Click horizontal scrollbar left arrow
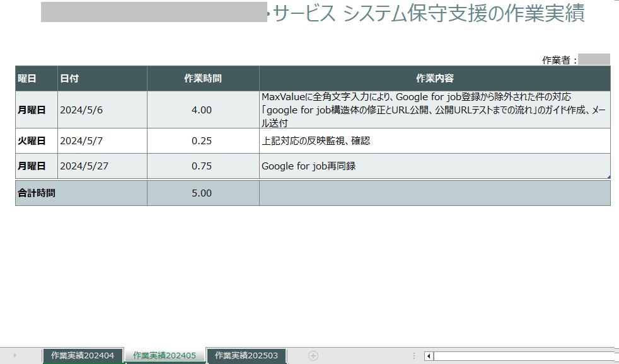The height and width of the screenshot is (364, 619). (429, 356)
